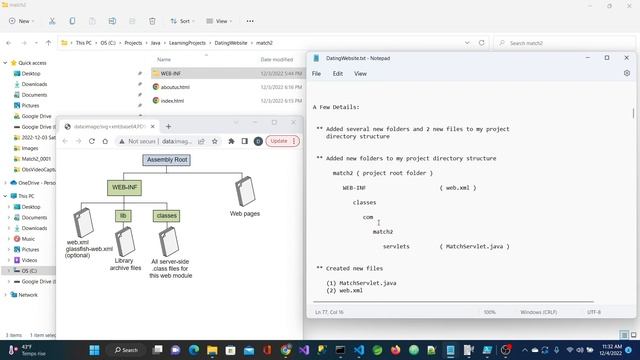Collapse the Quick access tree section
The height and width of the screenshot is (360, 640).
[5, 63]
